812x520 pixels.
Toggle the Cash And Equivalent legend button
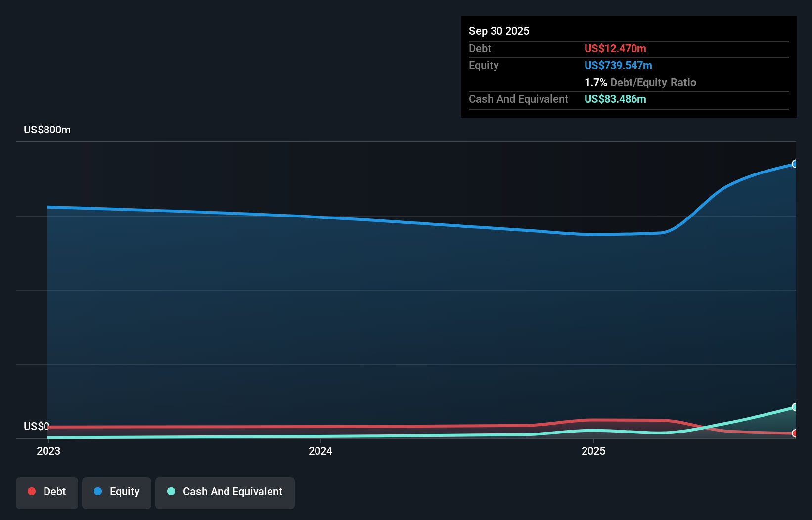click(x=225, y=493)
